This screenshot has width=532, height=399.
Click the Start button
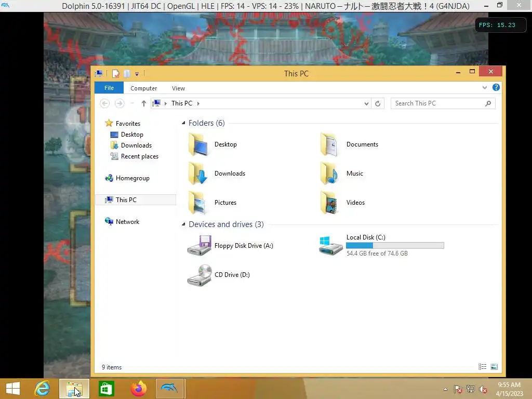(x=13, y=389)
